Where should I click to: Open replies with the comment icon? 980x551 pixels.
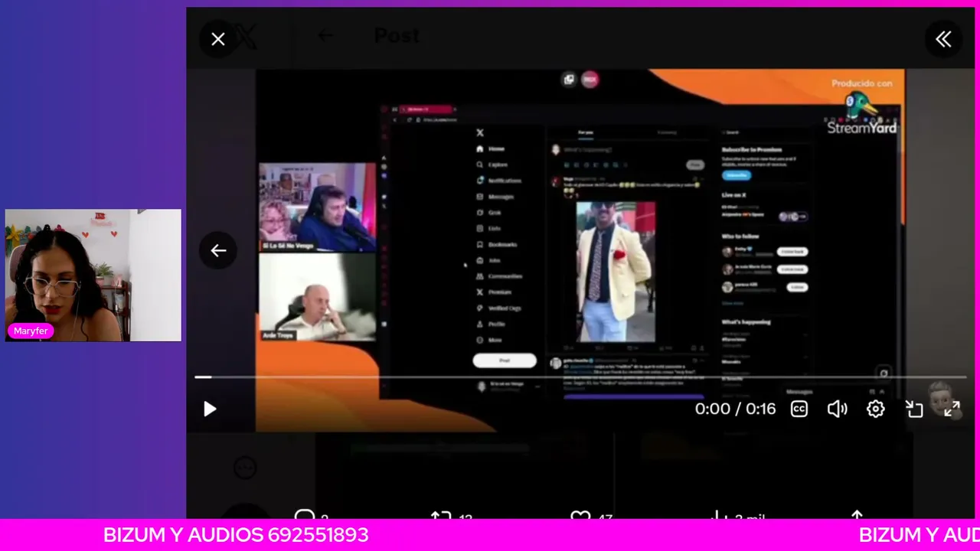coord(305,517)
